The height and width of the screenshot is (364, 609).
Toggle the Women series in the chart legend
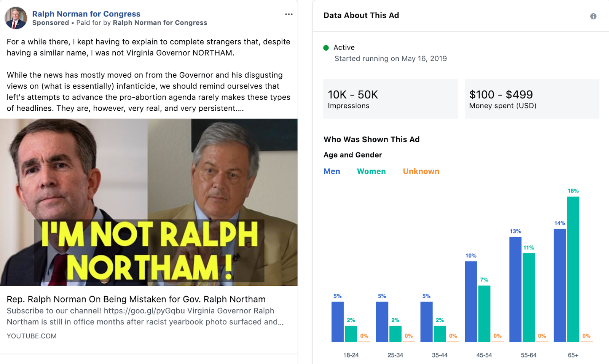coord(371,172)
